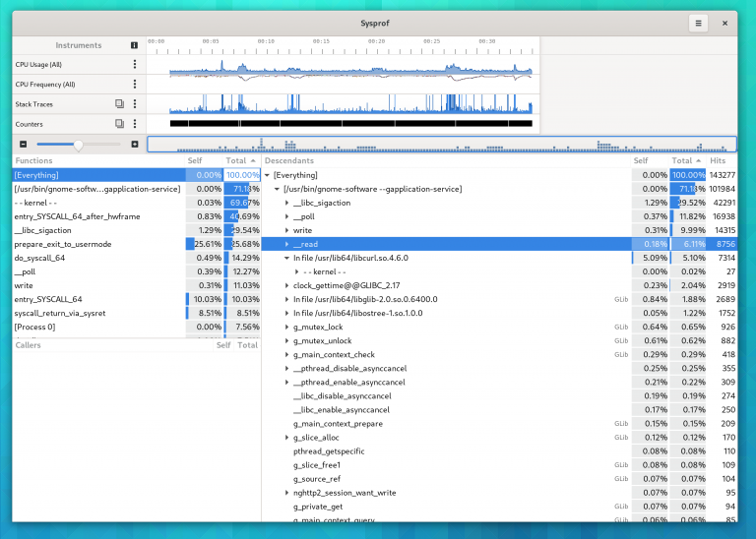Open Stack Traces three-dot menu

click(x=135, y=103)
